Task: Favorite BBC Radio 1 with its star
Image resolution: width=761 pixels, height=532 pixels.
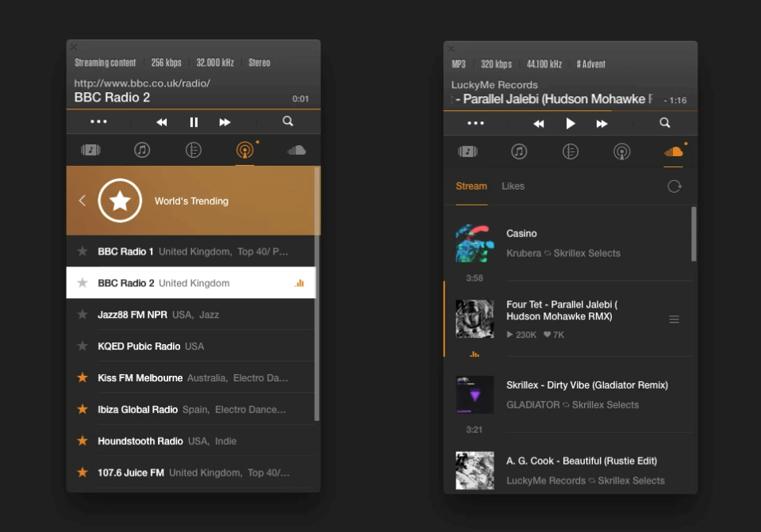Action: [82, 251]
